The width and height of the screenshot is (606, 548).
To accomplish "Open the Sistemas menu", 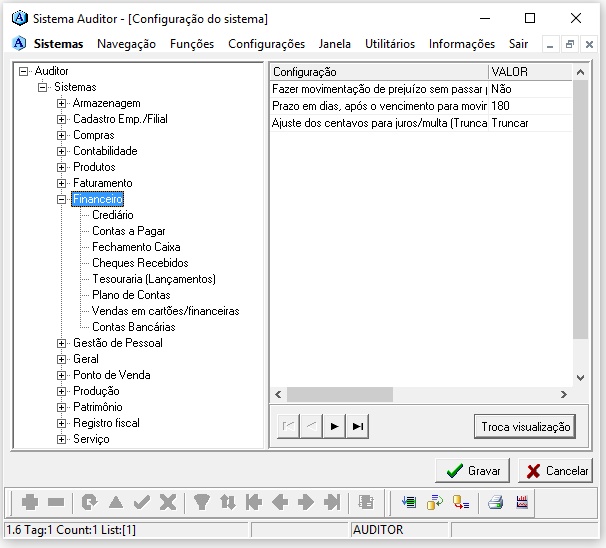I will [x=58, y=44].
